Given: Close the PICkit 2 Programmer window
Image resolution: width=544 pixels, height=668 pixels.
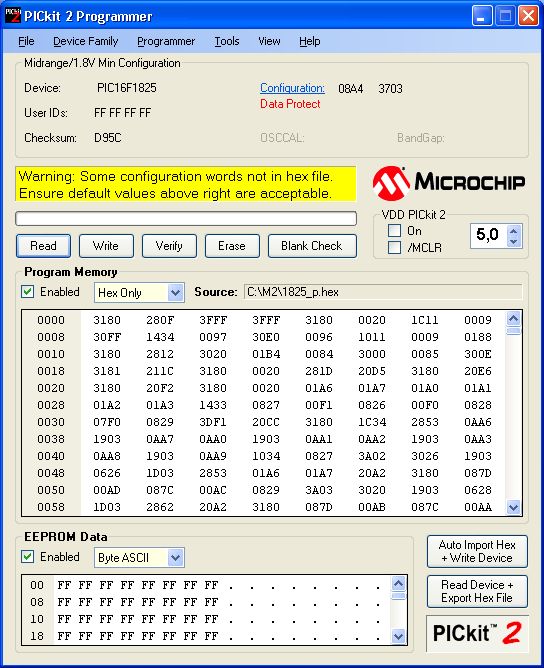Looking at the screenshot, I should pos(528,16).
